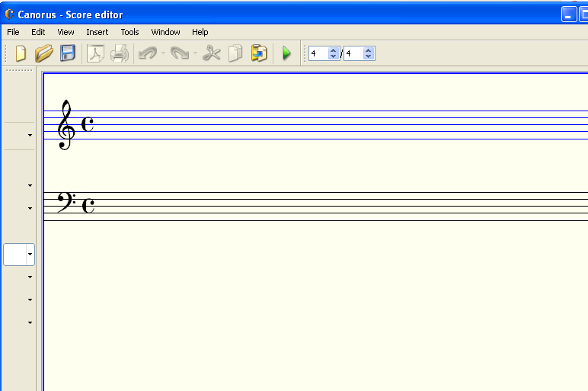Minimize the Canorus Score editor window
This screenshot has height=391, width=588.
click(569, 14)
